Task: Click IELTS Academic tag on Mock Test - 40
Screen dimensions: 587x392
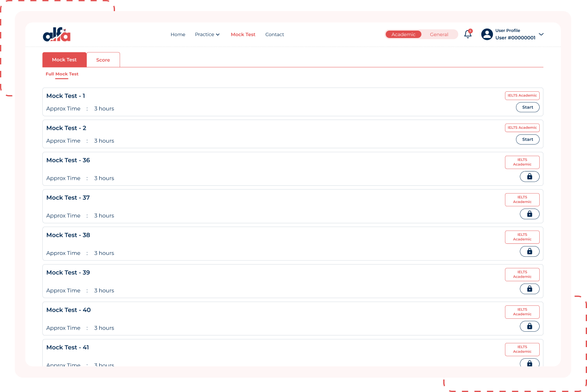Action: click(522, 312)
